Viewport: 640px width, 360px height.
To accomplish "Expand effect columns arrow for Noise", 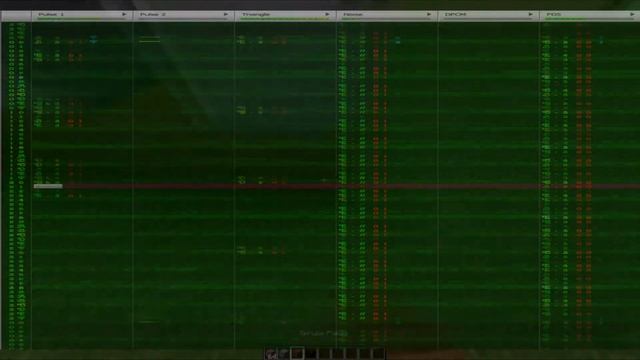I will click(429, 14).
